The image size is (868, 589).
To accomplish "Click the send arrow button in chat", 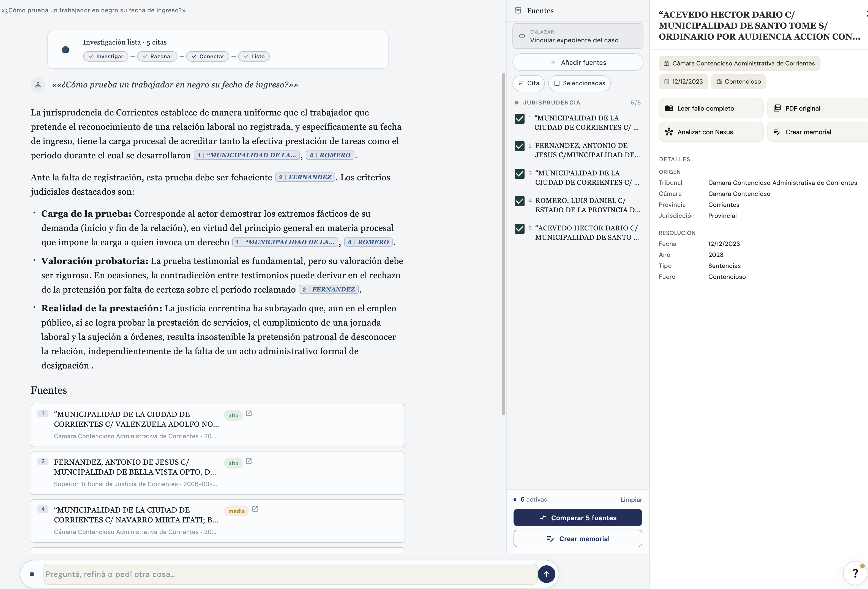I will (x=546, y=574).
